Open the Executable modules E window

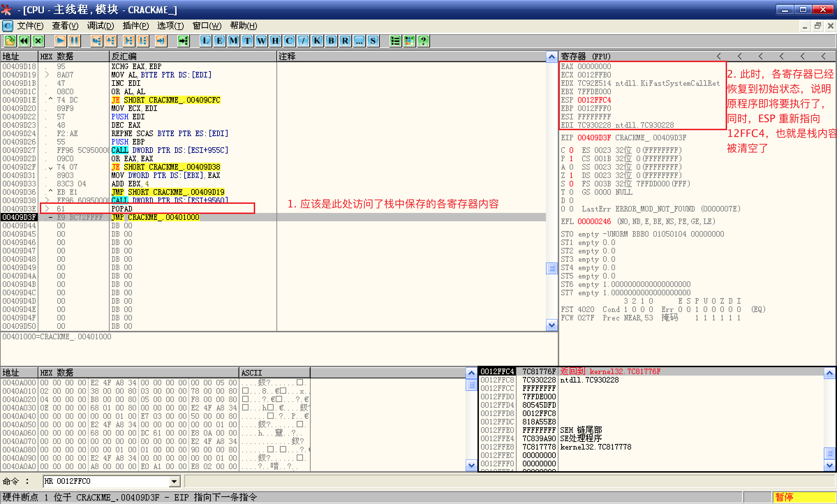click(x=220, y=41)
